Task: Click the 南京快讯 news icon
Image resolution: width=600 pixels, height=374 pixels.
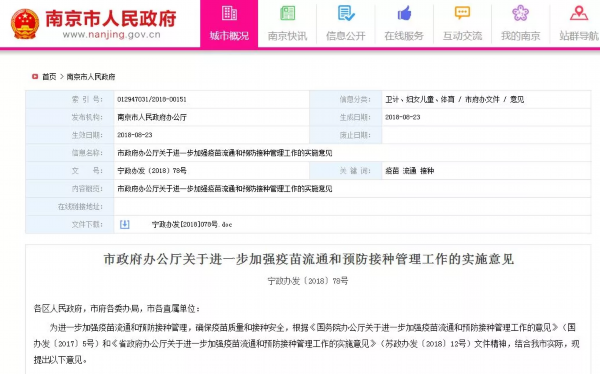Action: [287, 13]
